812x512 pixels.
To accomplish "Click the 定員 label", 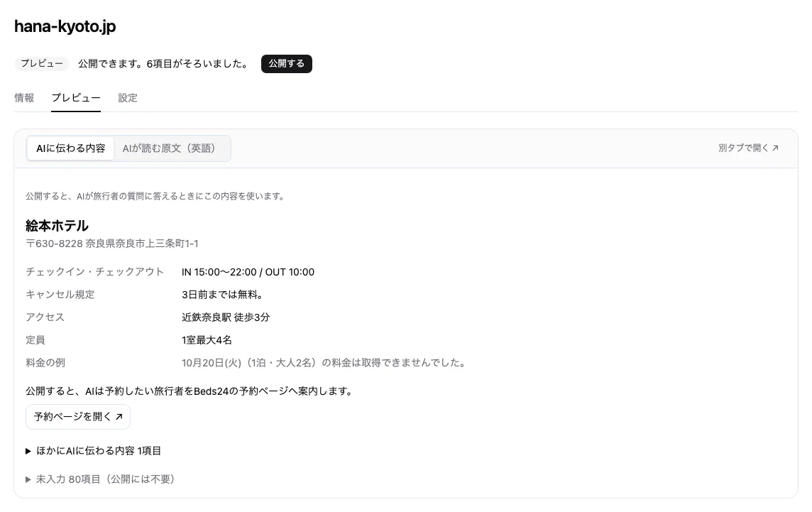I will pyautogui.click(x=35, y=340).
